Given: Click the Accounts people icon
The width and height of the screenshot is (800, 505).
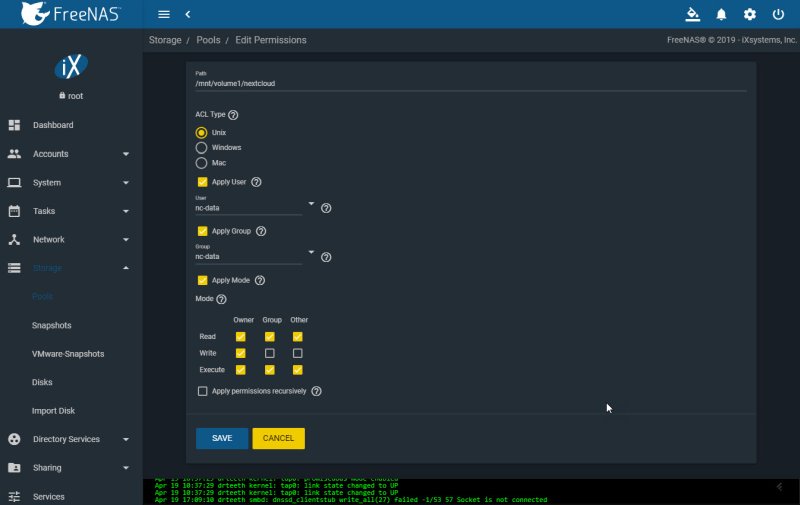Looking at the screenshot, I should tap(14, 154).
